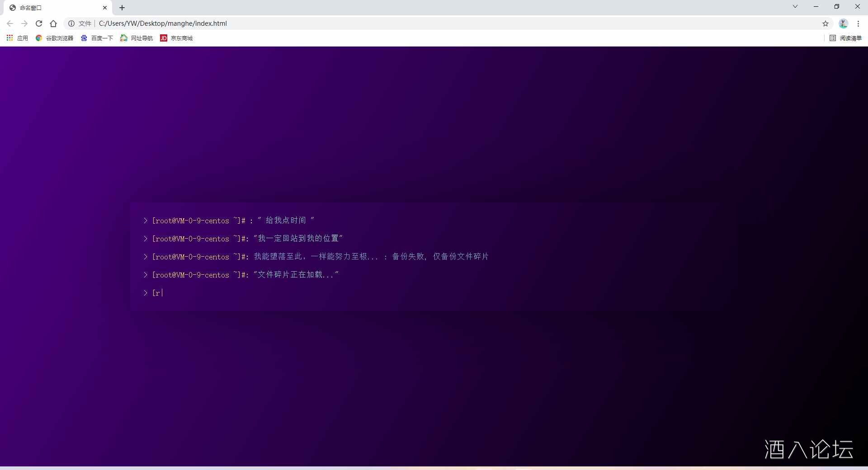The height and width of the screenshot is (470, 868).
Task: Open the 百度一下 bookmark
Action: coord(97,38)
